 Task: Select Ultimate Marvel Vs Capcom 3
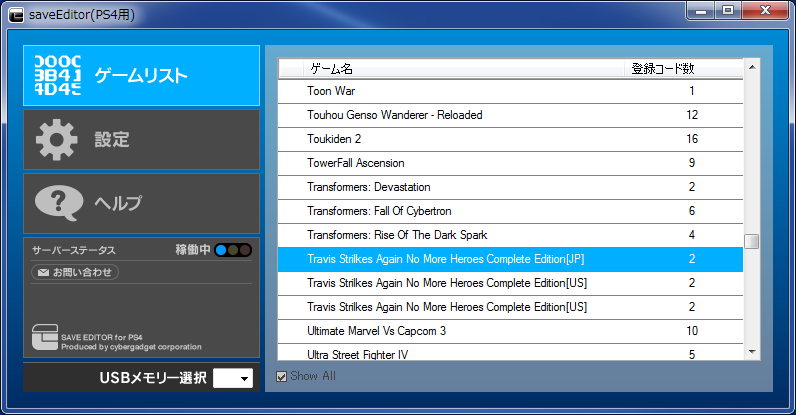click(x=510, y=331)
